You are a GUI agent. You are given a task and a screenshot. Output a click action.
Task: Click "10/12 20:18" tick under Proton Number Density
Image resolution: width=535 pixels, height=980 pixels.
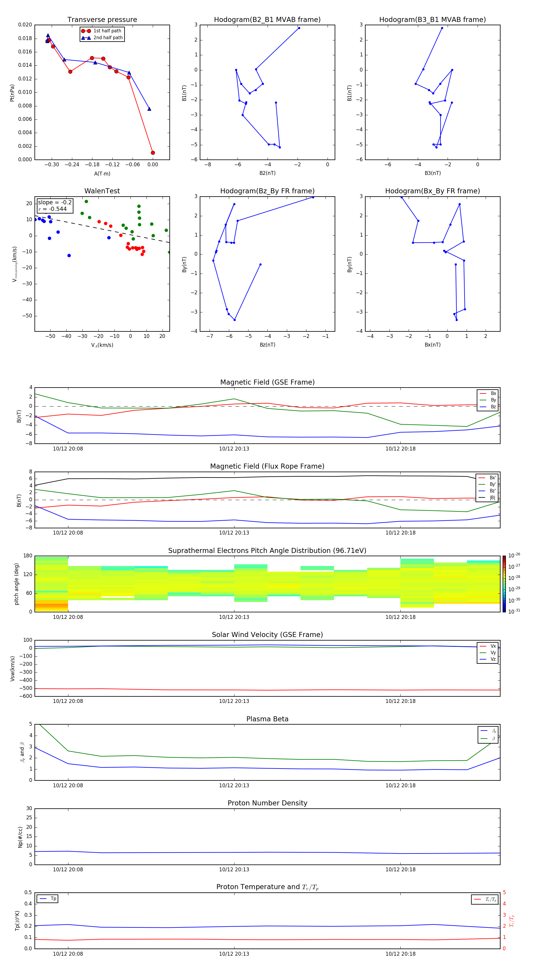click(x=400, y=869)
